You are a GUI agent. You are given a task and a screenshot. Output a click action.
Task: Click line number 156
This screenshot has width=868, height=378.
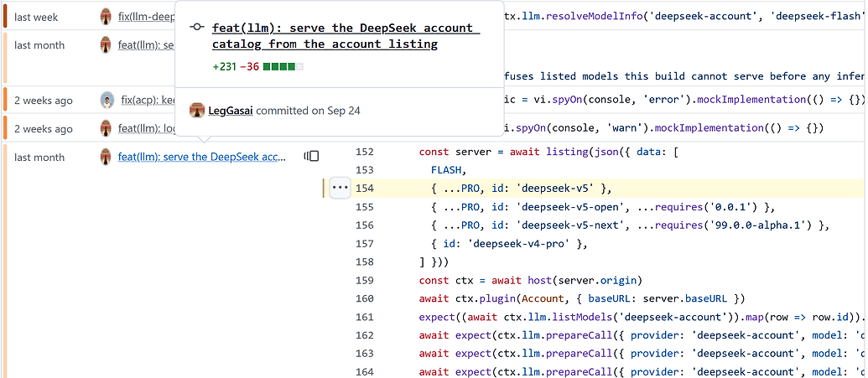tap(365, 225)
